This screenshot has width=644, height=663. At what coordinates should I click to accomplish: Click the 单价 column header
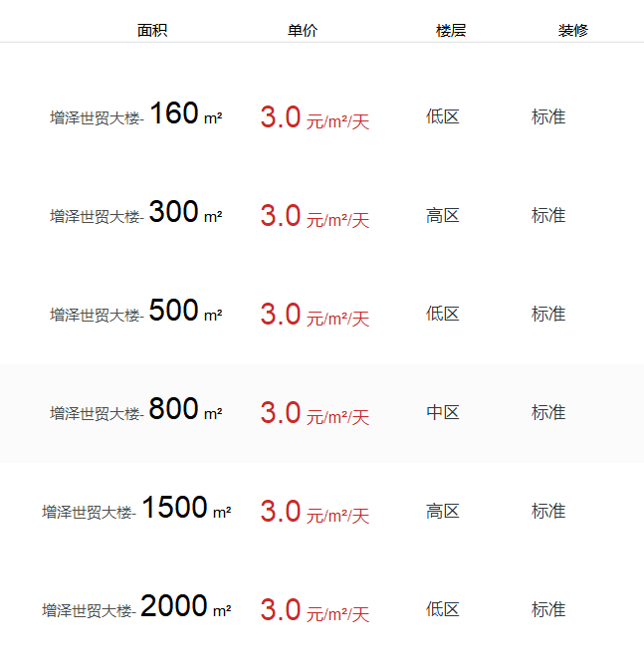coord(303,30)
